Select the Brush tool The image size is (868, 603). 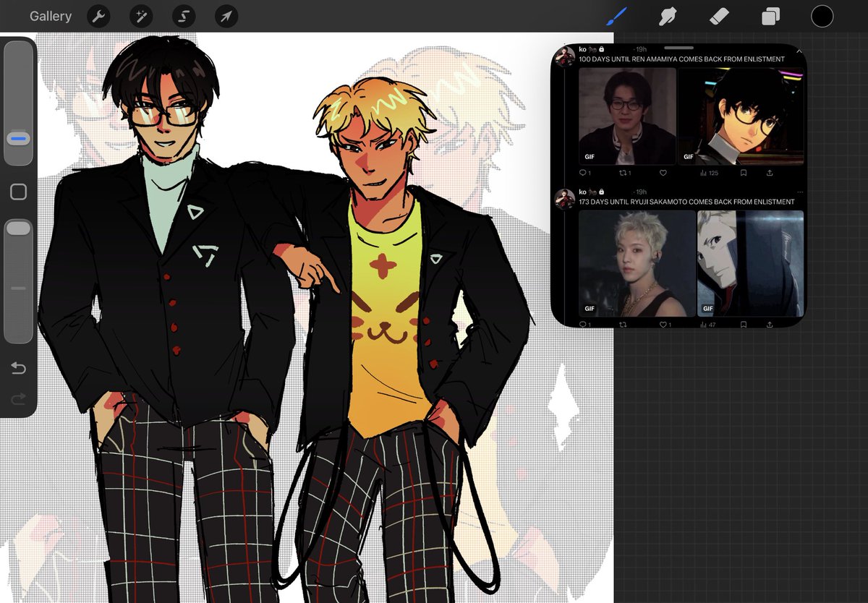point(616,16)
